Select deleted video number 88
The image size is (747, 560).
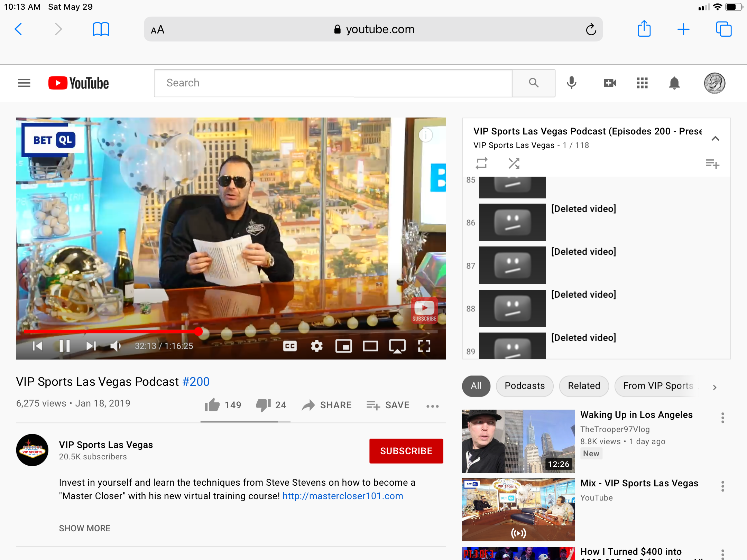coord(597,308)
